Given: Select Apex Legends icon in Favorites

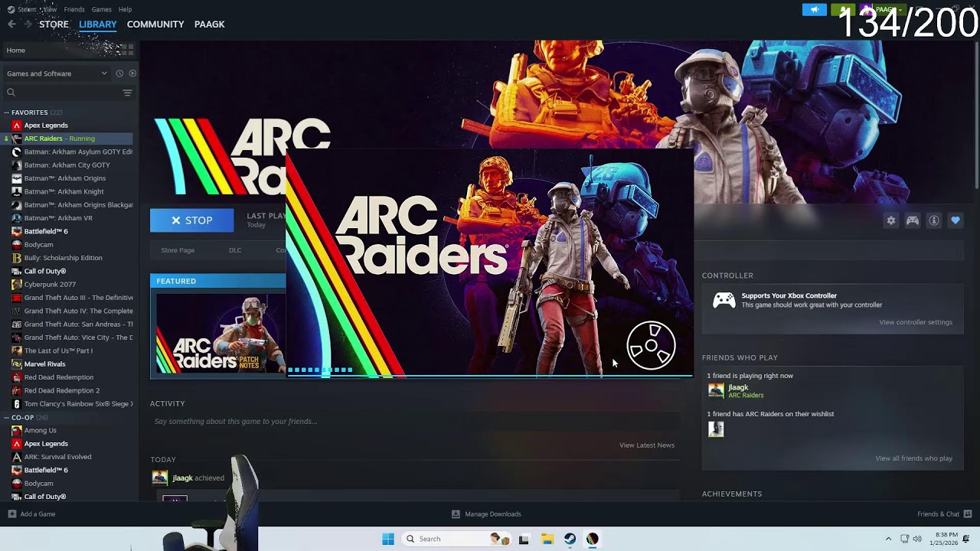Looking at the screenshot, I should (x=17, y=126).
